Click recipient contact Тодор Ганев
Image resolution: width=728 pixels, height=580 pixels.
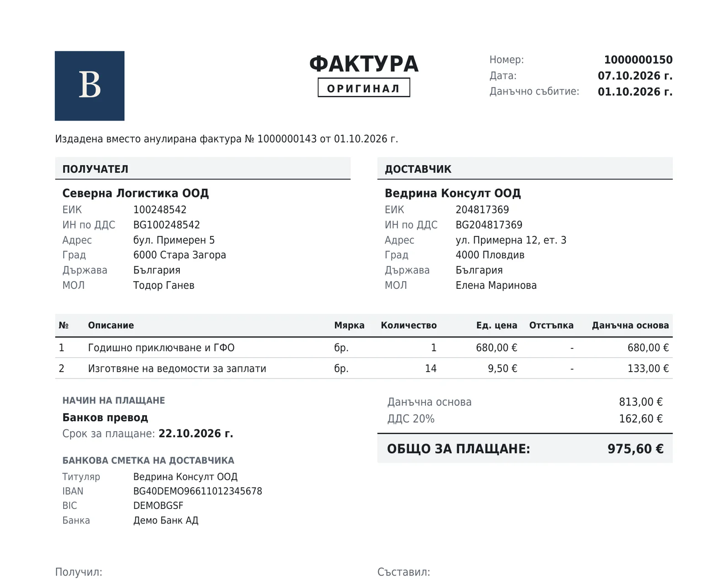tap(164, 285)
